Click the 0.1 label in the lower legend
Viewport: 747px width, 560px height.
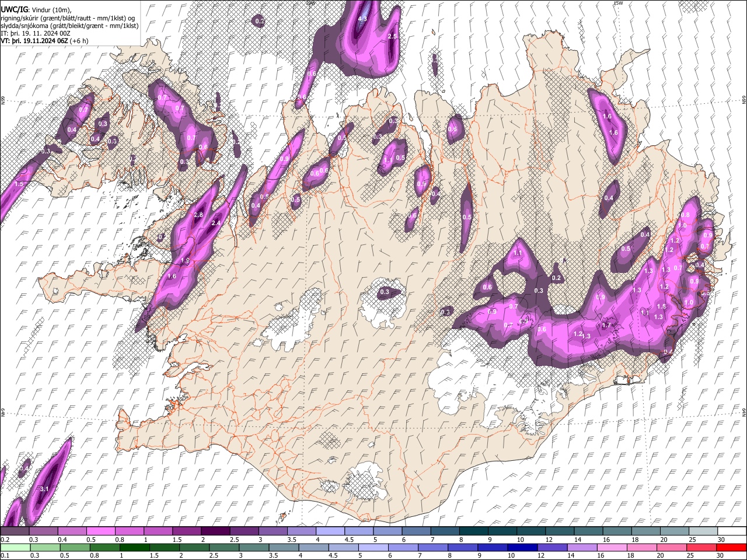[x=4, y=556]
